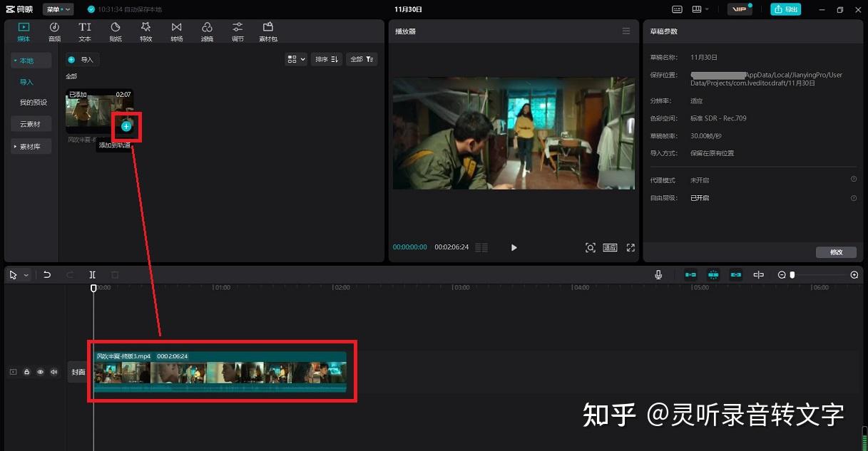Image resolution: width=868 pixels, height=451 pixels.
Task: Click the player grid lines icon
Action: pos(481,247)
